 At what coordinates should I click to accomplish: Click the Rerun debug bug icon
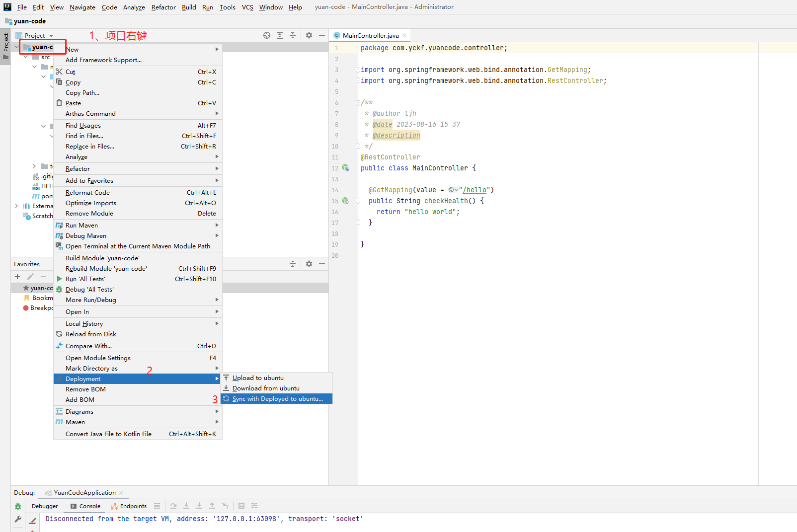click(x=18, y=506)
